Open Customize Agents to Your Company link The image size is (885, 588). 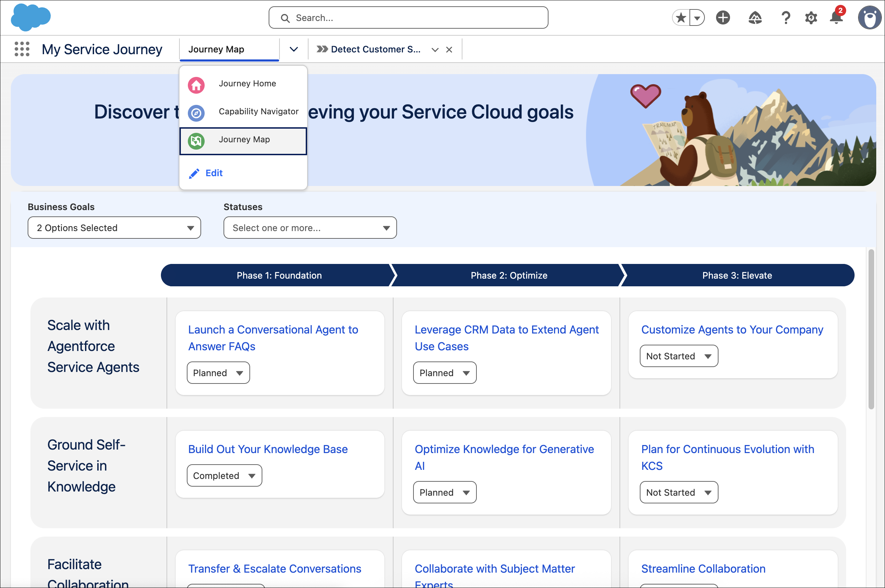(x=731, y=329)
